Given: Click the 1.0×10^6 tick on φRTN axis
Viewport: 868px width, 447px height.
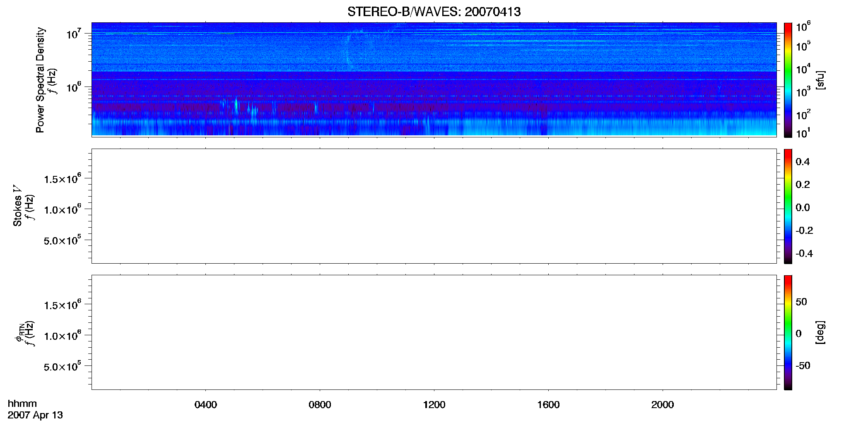Looking at the screenshot, I should tap(63, 335).
